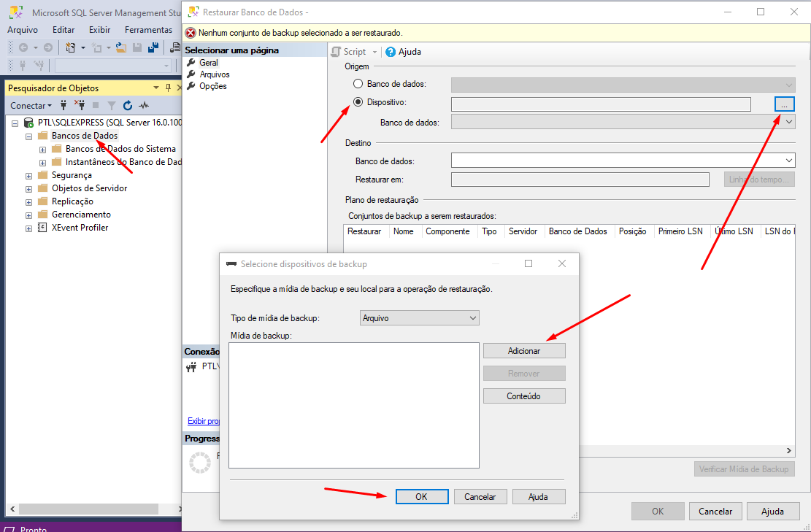Click the Conteúdo button
Viewport: 811px width, 532px height.
(x=524, y=396)
